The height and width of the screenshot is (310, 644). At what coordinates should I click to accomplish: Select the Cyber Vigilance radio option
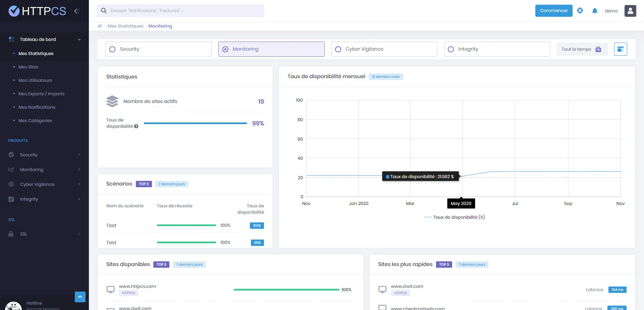[x=338, y=49]
